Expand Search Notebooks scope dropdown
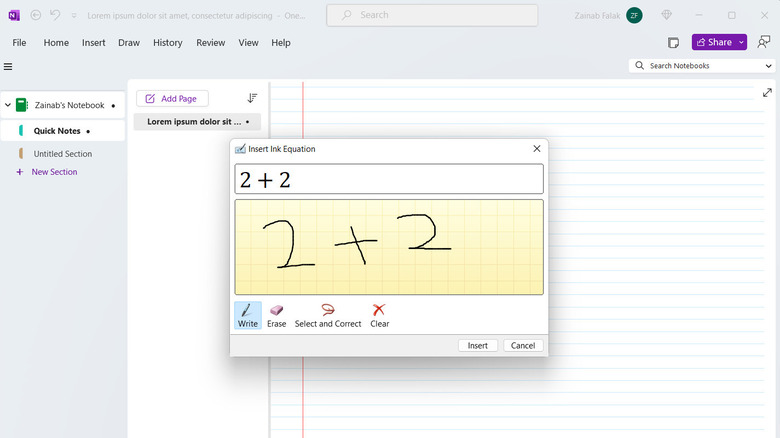The width and height of the screenshot is (780, 438). 769,66
